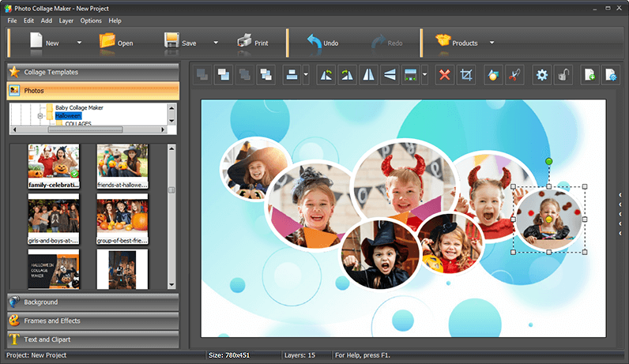Click the Open folder button

coord(116,42)
